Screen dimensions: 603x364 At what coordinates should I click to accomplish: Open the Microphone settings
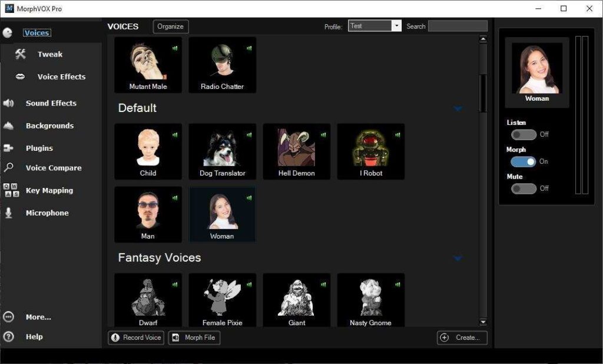47,213
